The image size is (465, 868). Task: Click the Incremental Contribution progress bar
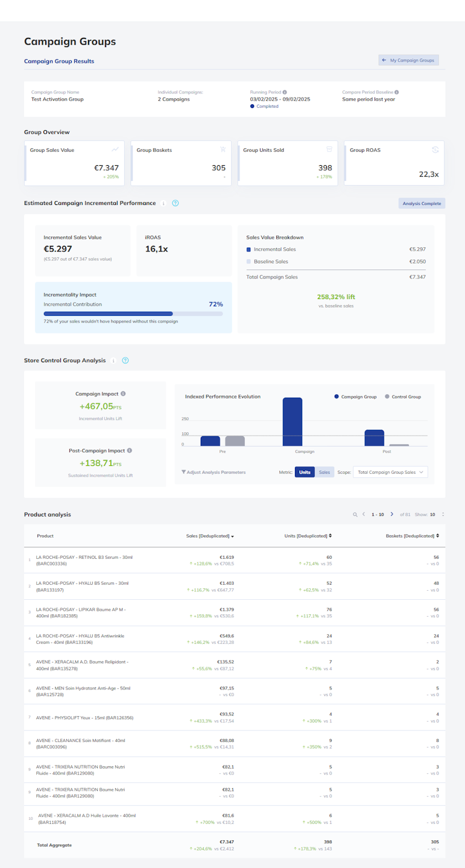(x=133, y=313)
